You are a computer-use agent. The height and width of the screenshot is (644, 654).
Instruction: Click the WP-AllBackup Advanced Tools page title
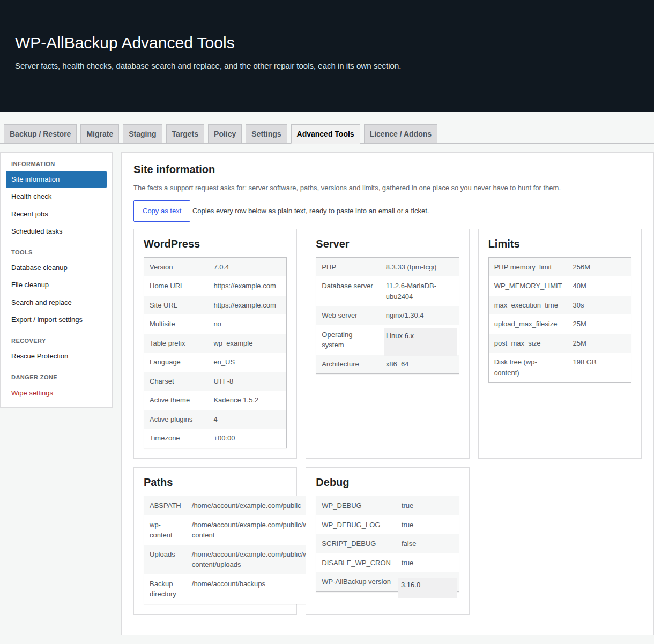coord(125,43)
